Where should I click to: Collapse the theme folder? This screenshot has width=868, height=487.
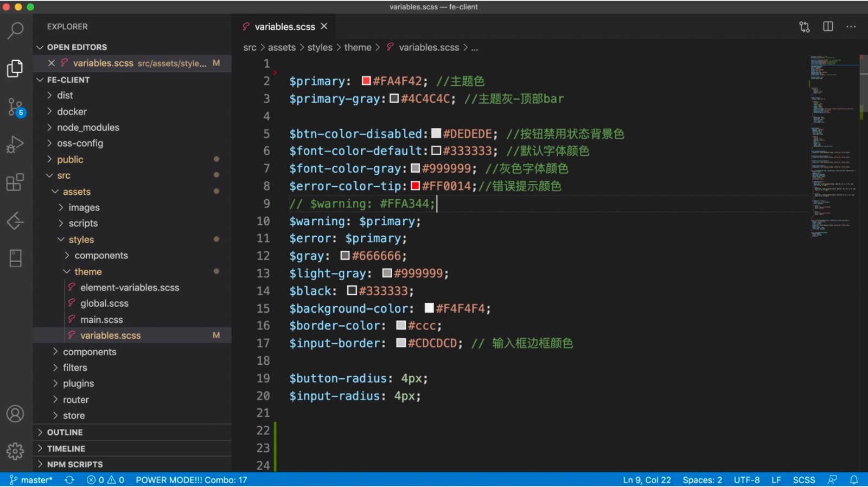[x=132, y=271]
